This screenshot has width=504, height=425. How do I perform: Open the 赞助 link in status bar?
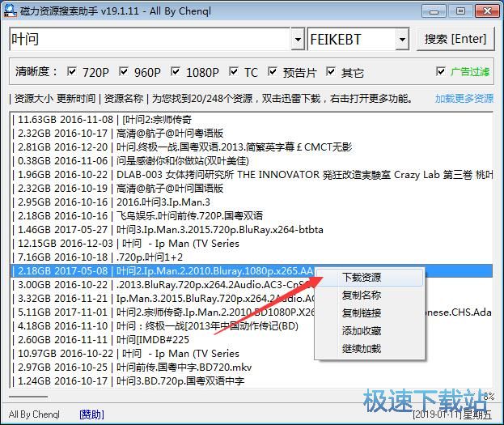[x=91, y=414]
